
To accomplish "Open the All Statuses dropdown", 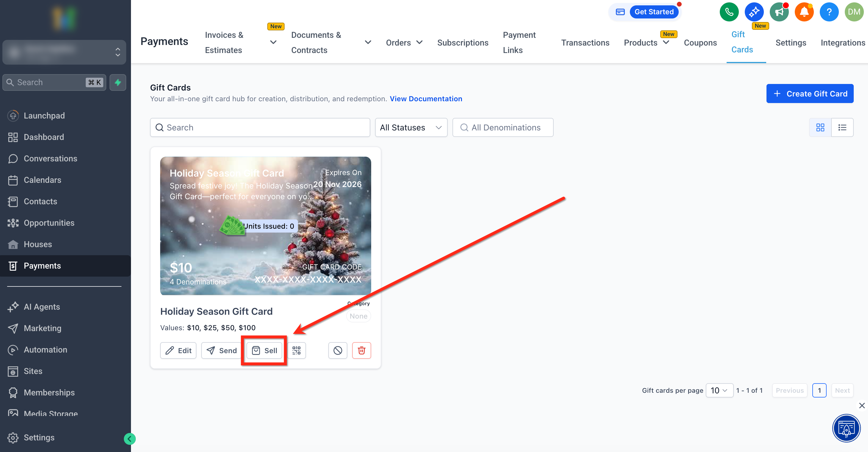I will pos(411,127).
